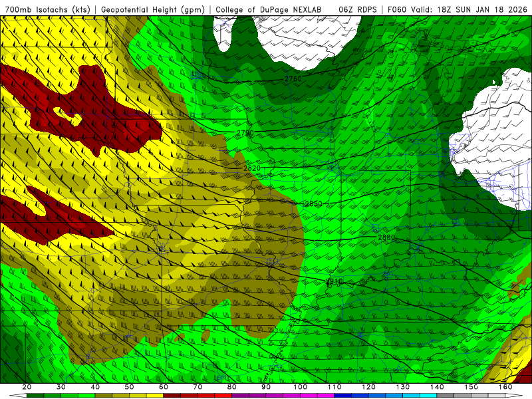Select the darkest green swatch at 20 kts

(x=35, y=396)
